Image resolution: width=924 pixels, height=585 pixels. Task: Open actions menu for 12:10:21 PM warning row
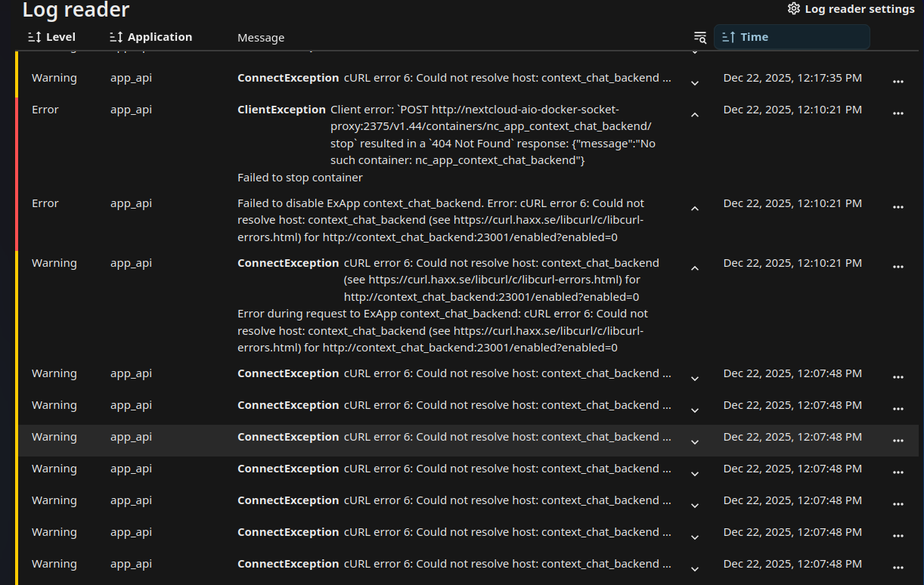(898, 267)
